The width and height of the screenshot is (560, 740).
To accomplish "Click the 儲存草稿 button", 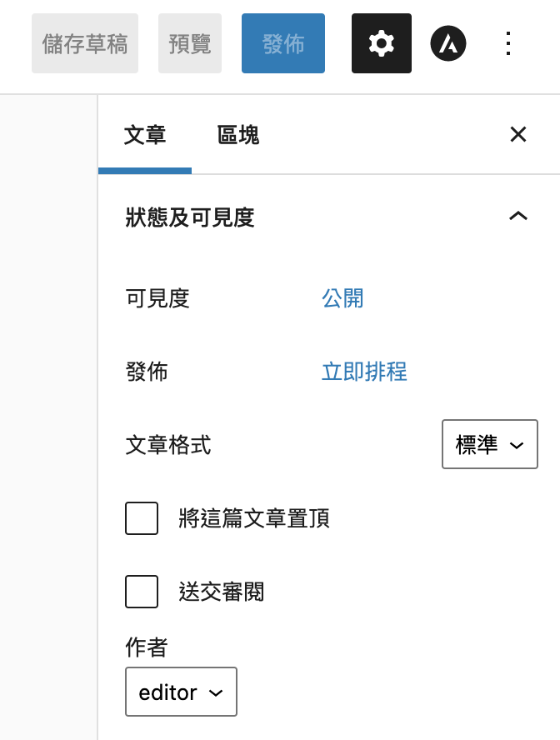I will coord(85,43).
